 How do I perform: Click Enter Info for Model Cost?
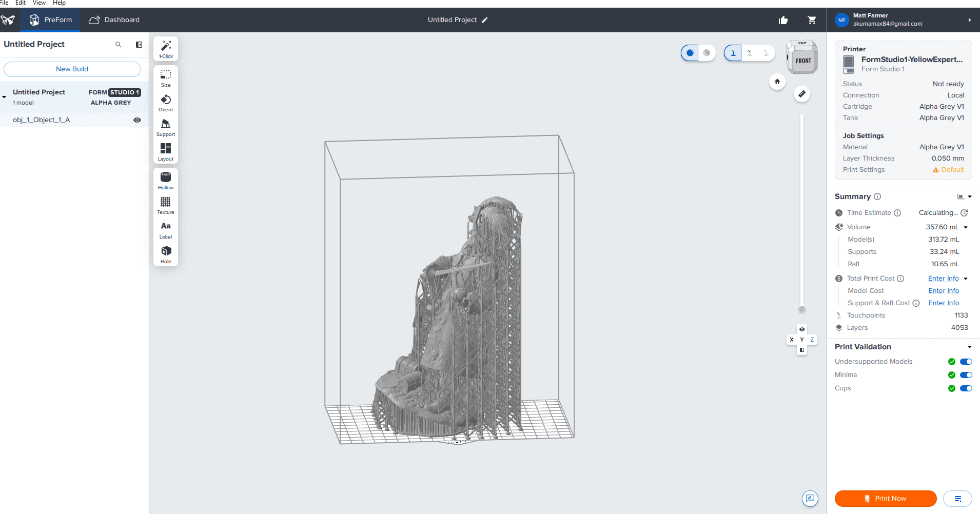tap(944, 291)
